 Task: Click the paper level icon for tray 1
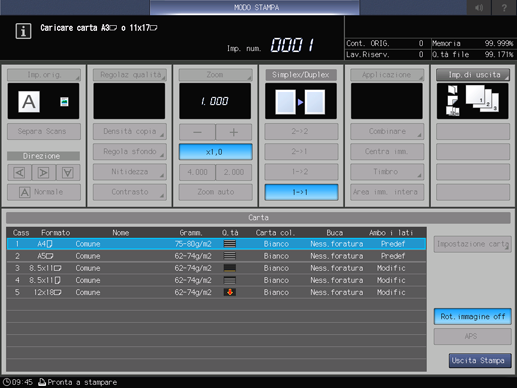coord(230,244)
